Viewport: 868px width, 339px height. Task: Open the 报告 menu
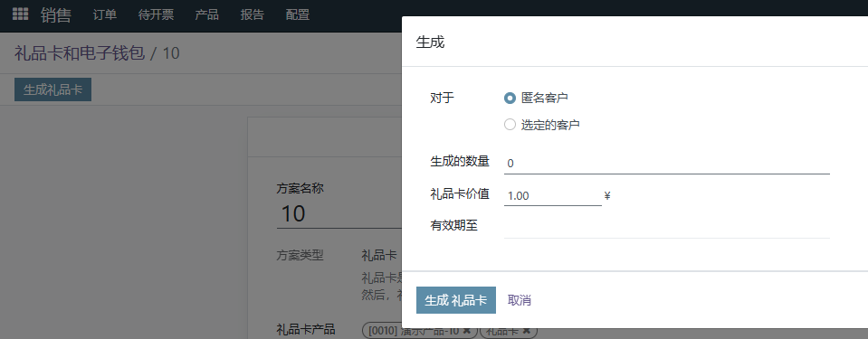252,15
